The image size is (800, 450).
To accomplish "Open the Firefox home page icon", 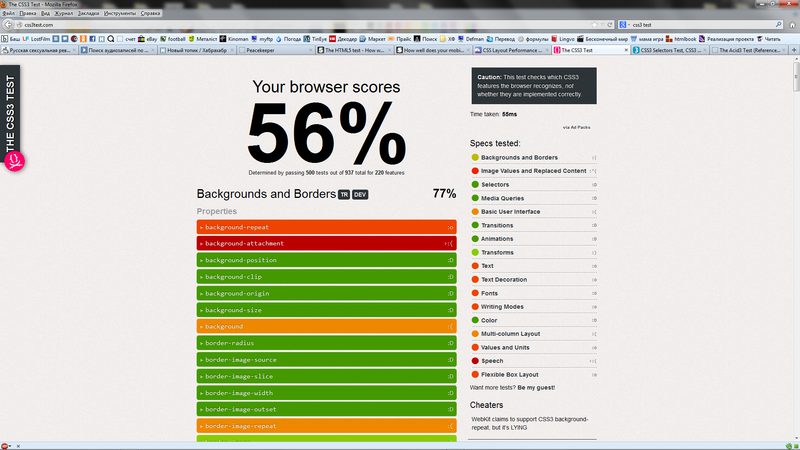I will click(792, 24).
